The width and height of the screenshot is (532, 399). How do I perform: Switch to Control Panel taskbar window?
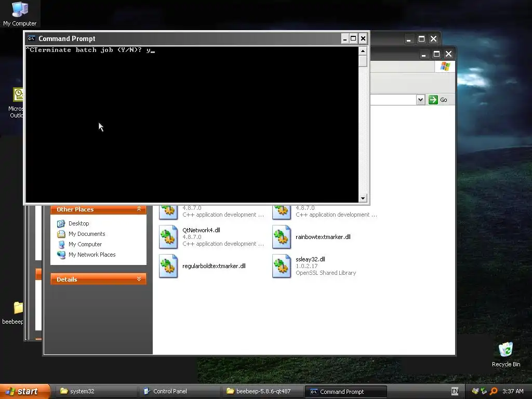(x=179, y=391)
